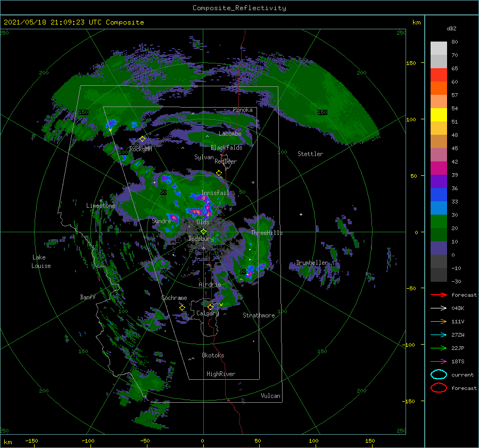Screen dimensions: 479x448
Task: Click the Composite_Reflectivity title
Action: 240,8
